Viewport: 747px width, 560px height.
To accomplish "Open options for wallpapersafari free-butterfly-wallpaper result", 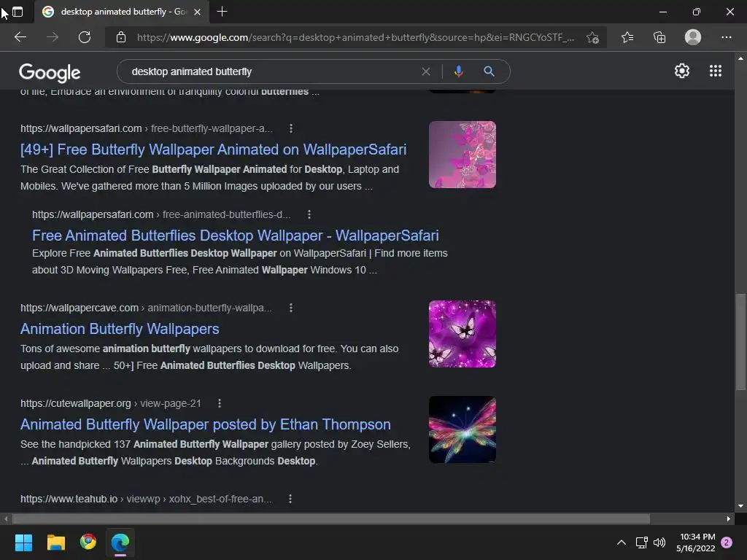I will pyautogui.click(x=291, y=128).
